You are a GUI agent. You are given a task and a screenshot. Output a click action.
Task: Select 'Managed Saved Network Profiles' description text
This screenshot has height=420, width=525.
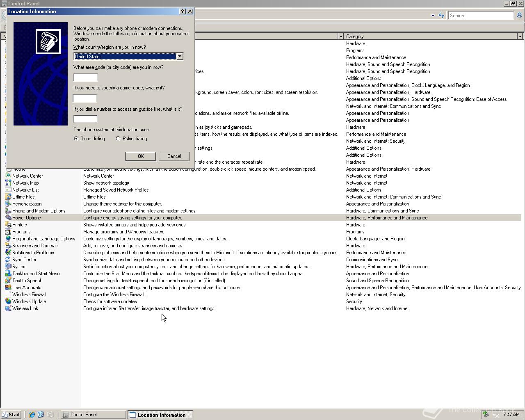point(116,190)
